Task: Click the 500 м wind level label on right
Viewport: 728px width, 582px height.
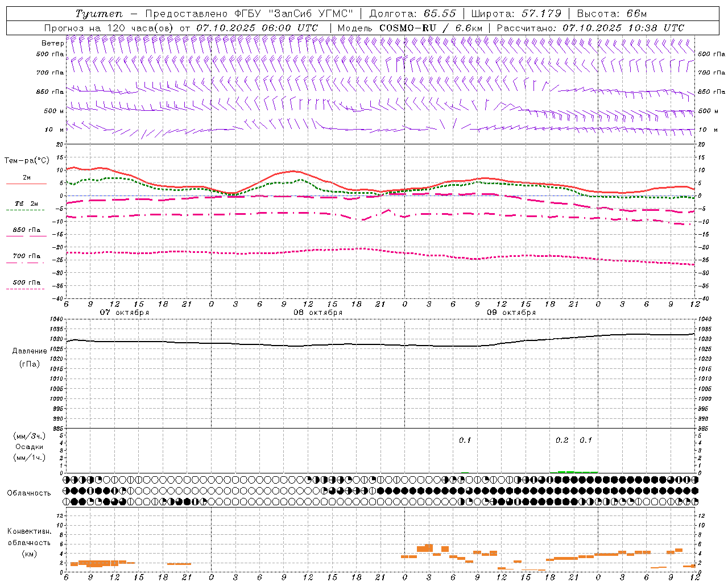Action: tap(708, 111)
